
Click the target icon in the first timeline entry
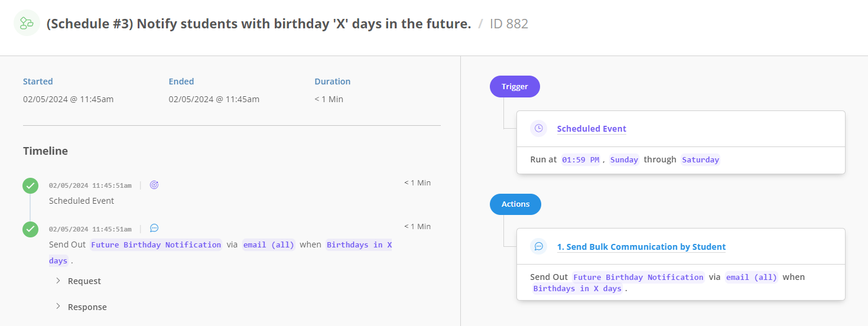[154, 185]
